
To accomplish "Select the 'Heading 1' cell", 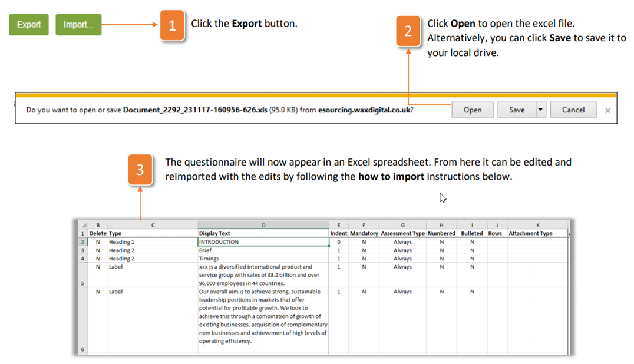I will (x=153, y=242).
